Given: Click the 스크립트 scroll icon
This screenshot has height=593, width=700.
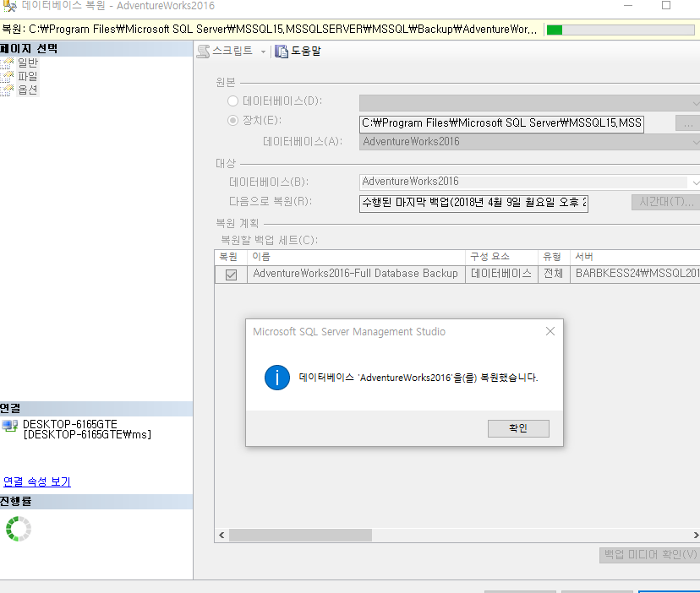Looking at the screenshot, I should click(203, 52).
